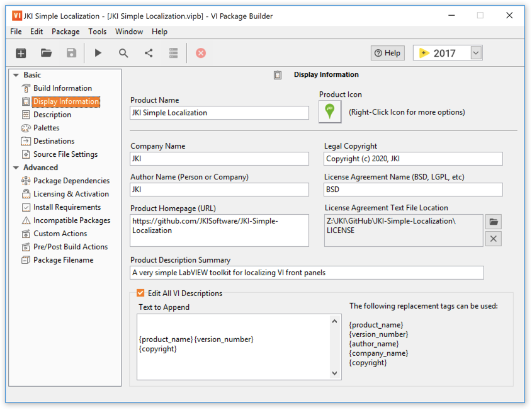The width and height of the screenshot is (532, 410).
Task: Select Palettes label in the tree
Action: [47, 128]
